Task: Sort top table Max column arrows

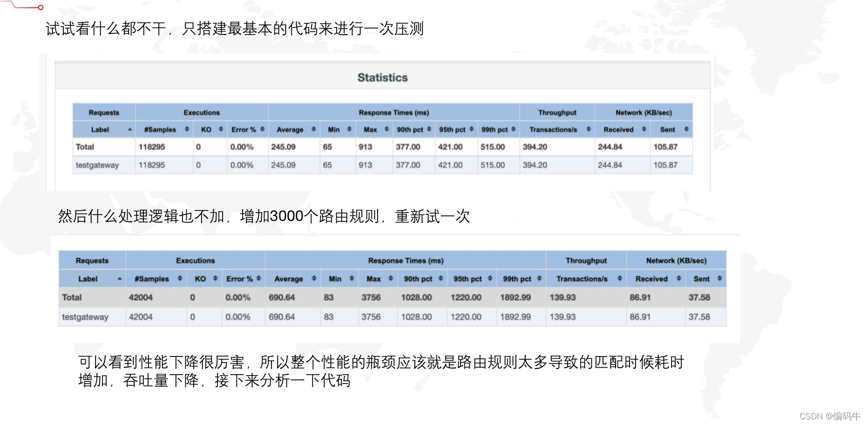Action: coord(387,130)
